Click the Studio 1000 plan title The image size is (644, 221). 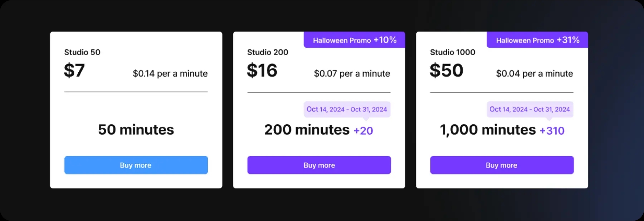point(453,52)
